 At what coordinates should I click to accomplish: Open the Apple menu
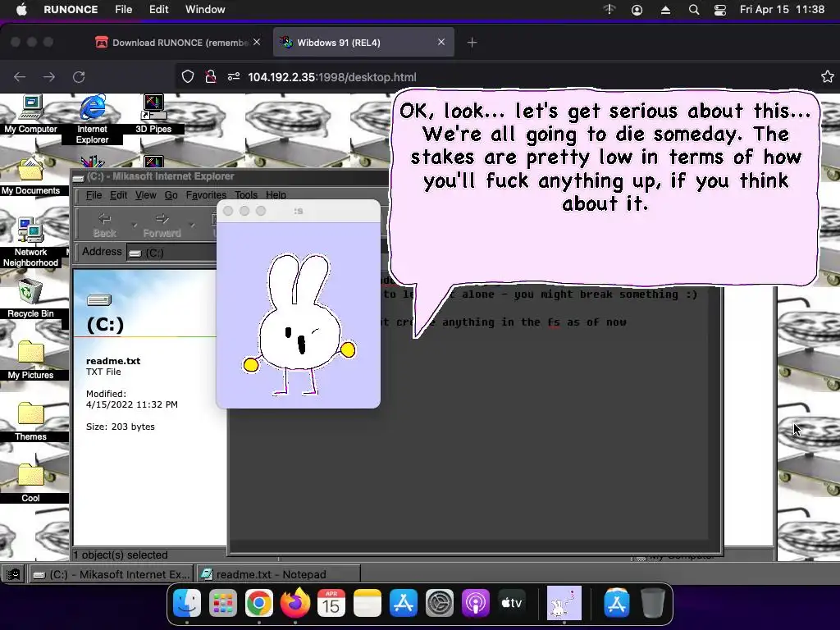21,10
